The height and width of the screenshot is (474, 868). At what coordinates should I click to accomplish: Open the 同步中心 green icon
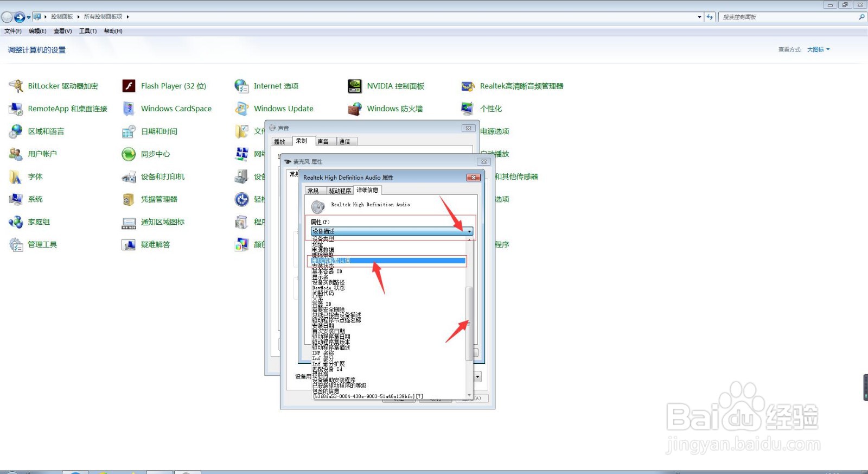129,154
